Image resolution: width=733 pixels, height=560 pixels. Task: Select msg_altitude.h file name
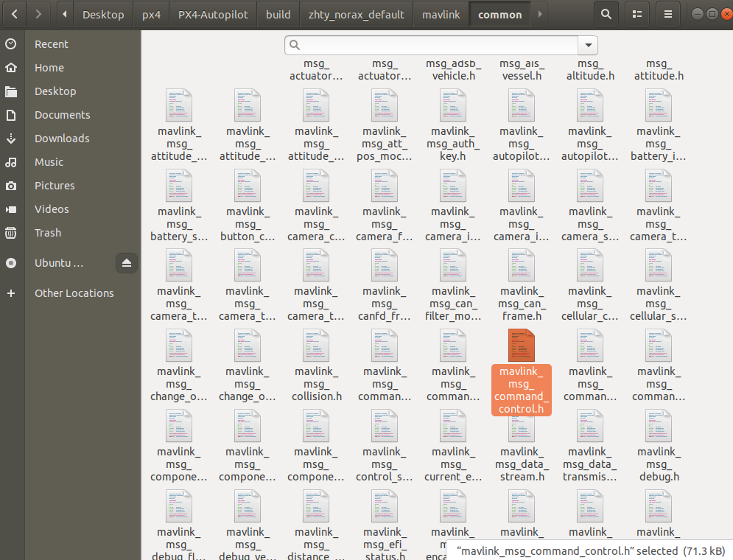pos(590,70)
